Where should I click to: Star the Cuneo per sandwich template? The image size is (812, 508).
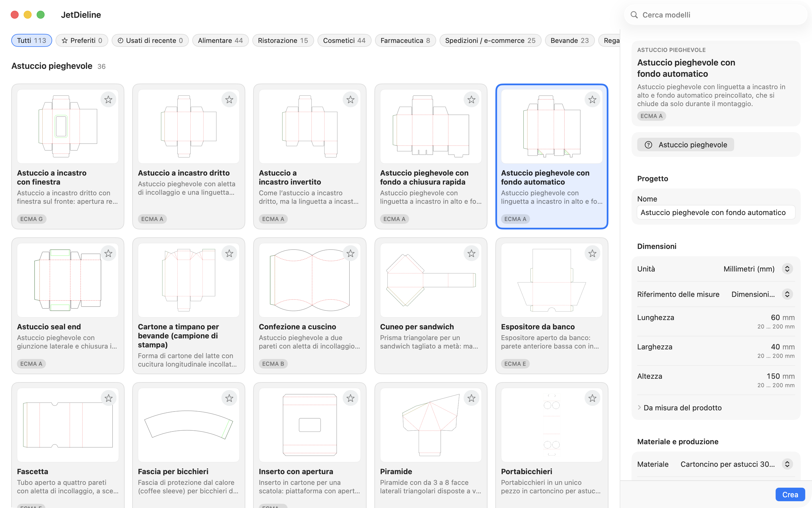point(471,253)
